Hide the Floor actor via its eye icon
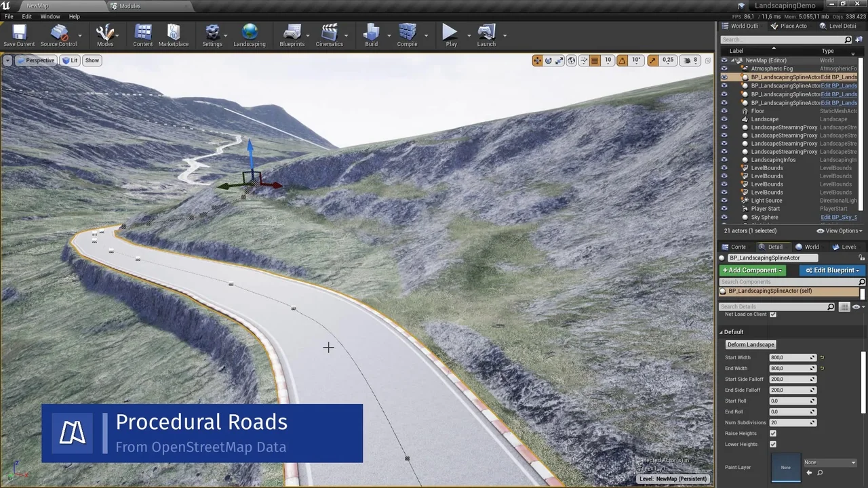Screen dimensions: 868x488 [724, 111]
